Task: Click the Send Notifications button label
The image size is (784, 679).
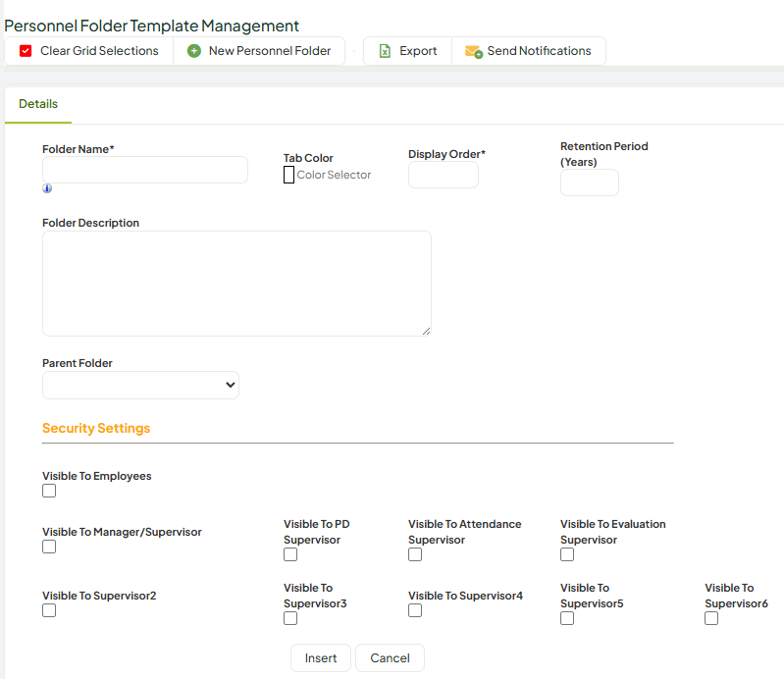Action: tap(539, 51)
